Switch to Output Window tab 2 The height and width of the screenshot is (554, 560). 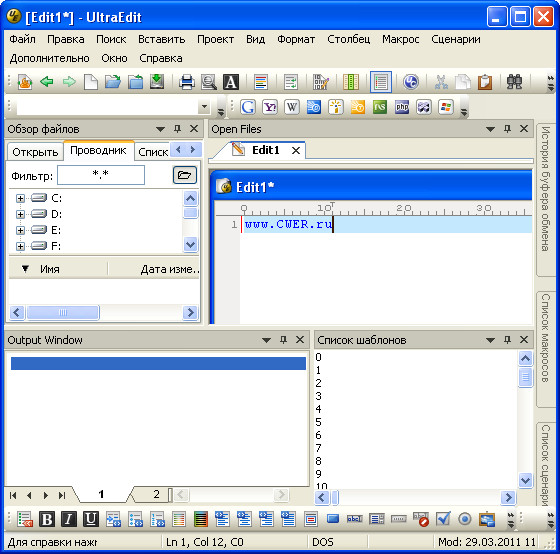pyautogui.click(x=156, y=494)
